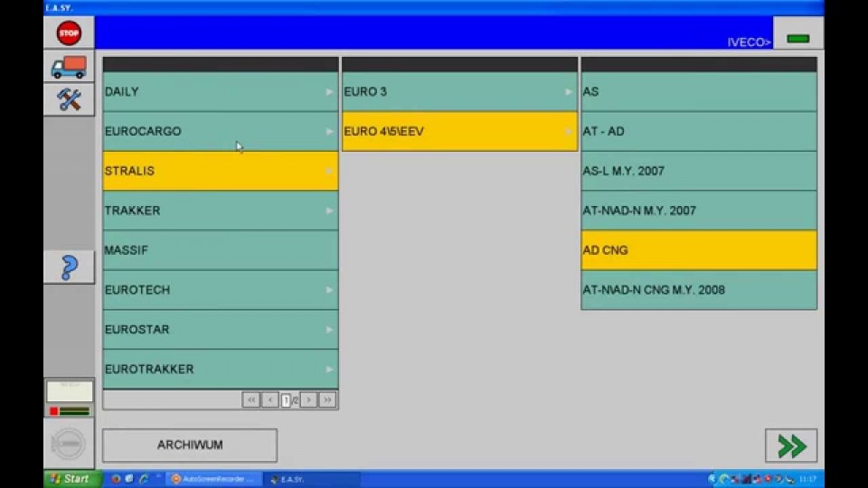Open the Windows Start menu

(72, 479)
